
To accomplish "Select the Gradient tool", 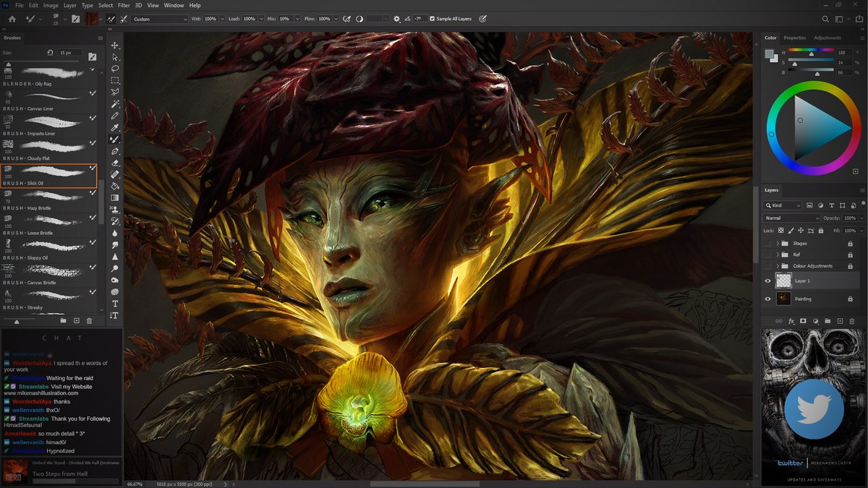I will 115,197.
